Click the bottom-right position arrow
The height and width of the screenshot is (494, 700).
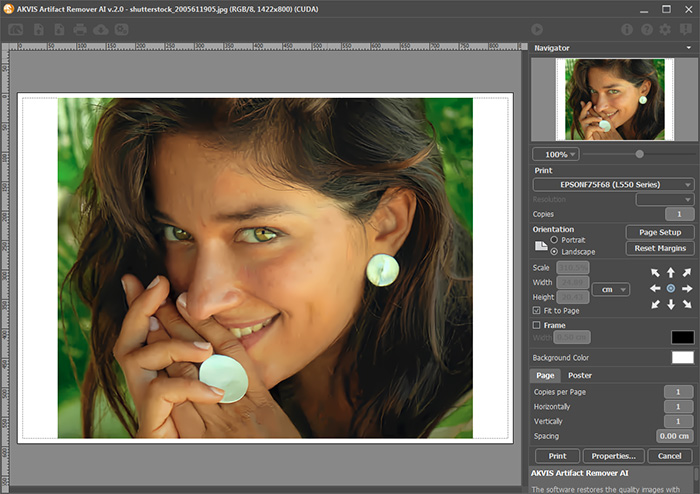(687, 305)
